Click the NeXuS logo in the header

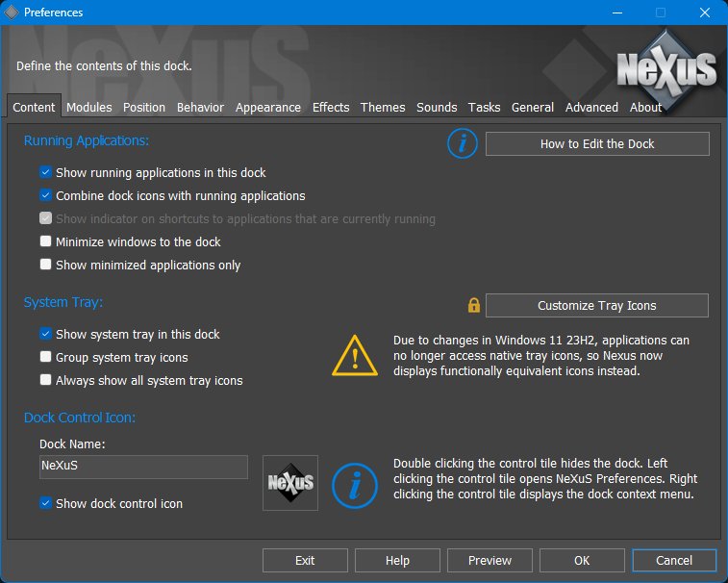(x=666, y=69)
